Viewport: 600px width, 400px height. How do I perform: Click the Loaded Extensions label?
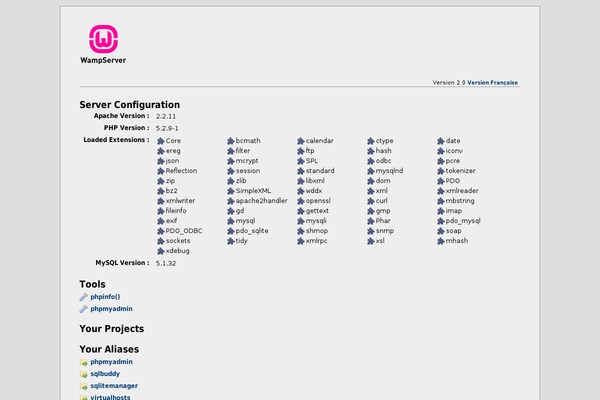click(116, 140)
